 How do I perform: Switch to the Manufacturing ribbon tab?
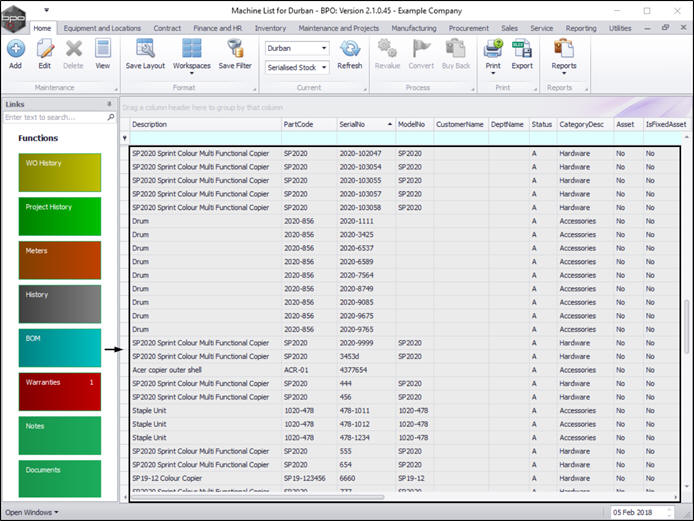point(413,29)
